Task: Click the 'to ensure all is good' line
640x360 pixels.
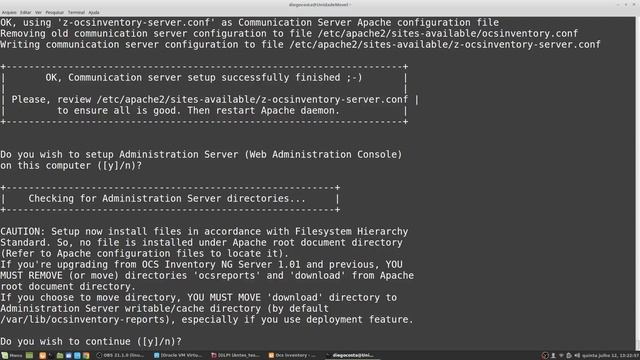Action: point(198,111)
